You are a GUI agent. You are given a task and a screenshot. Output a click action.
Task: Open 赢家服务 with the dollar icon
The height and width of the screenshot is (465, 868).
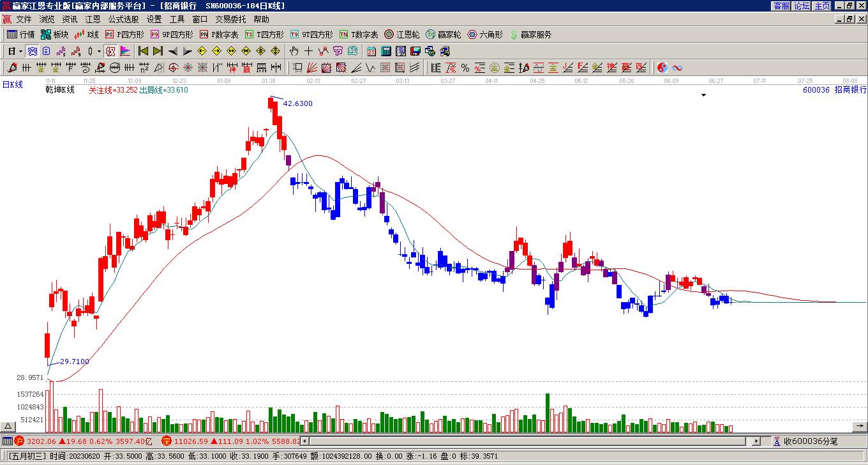[530, 34]
